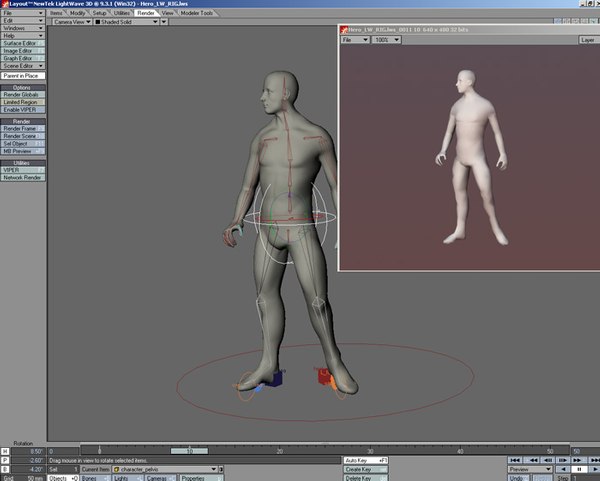Screen dimensions: 600x481
Task: Open the Help dropdown menu
Action: point(23,36)
